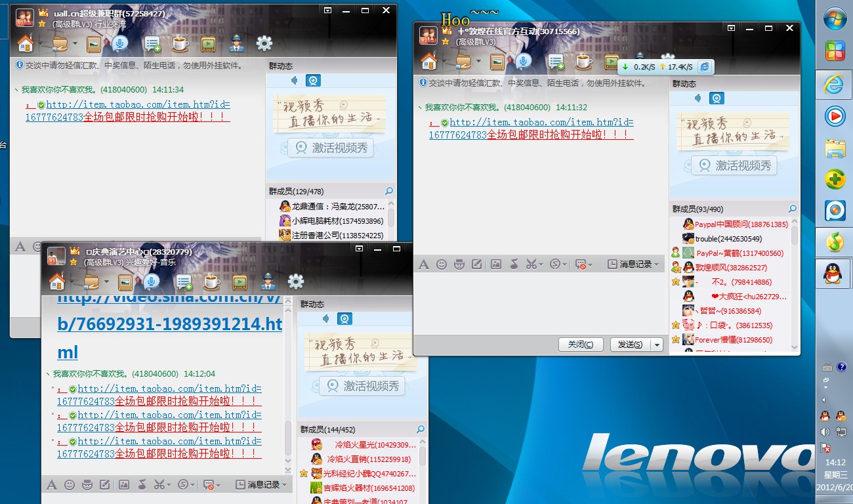Image resolution: width=853 pixels, height=504 pixels.
Task: Toggle speaker icon in 敦煌在线官方互动 群动态 panel
Action: point(698,98)
